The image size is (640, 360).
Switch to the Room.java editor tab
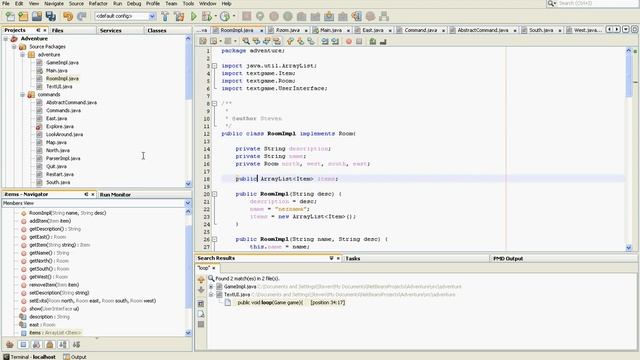[287, 30]
